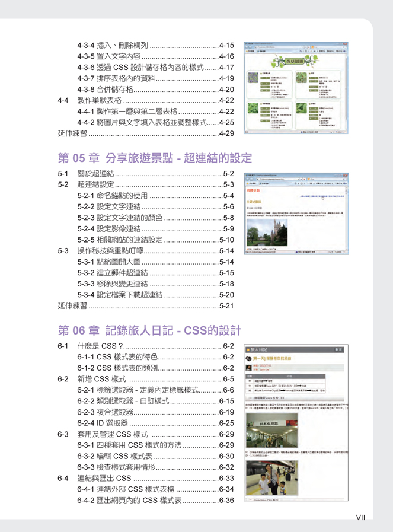Click the "延伸練習" entry for page 4-29
Screen dimensions: 393x532
pos(146,133)
